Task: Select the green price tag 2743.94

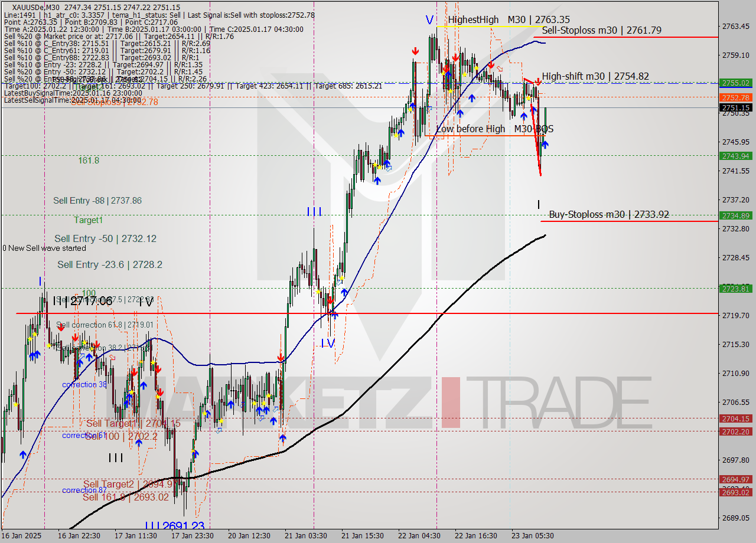Action: point(735,156)
